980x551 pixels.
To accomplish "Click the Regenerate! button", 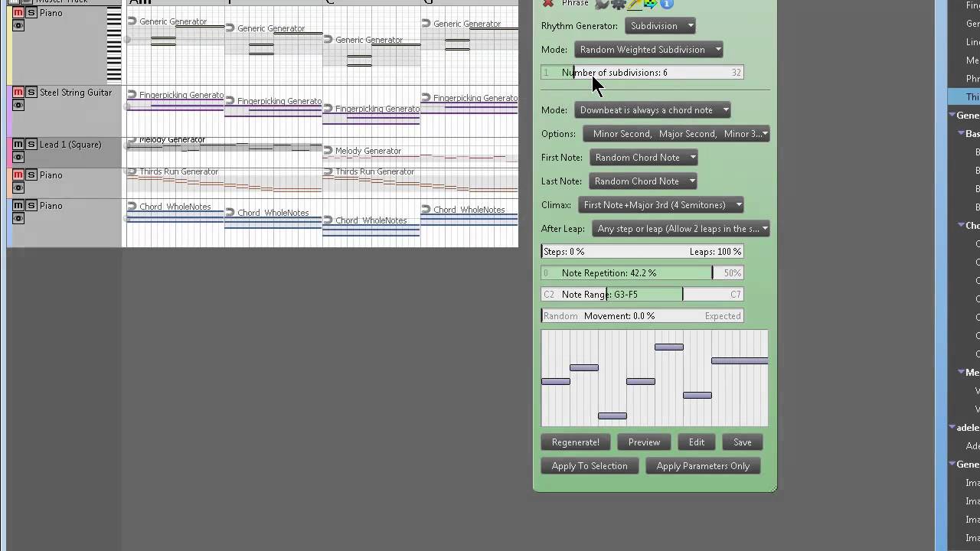I will tap(576, 442).
